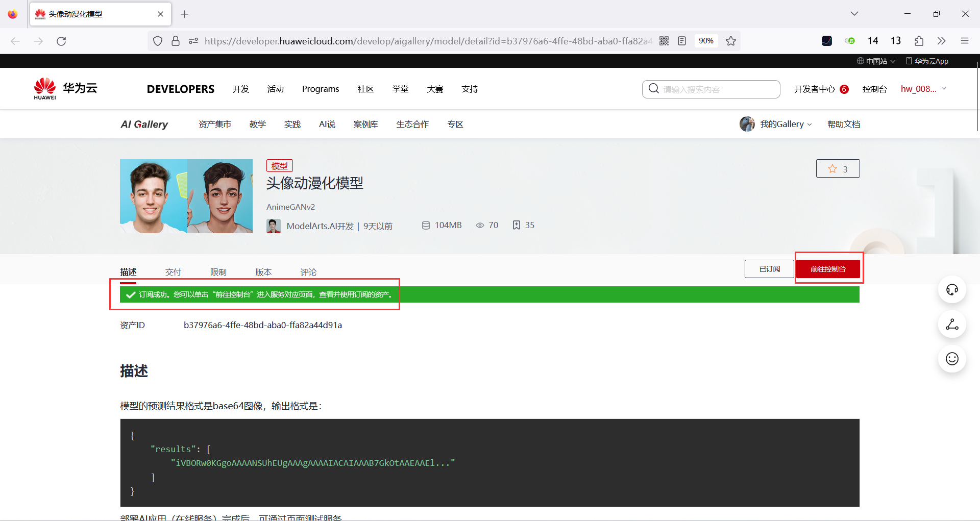Open the 社区 navigation menu
The image size is (980, 521).
click(x=365, y=89)
